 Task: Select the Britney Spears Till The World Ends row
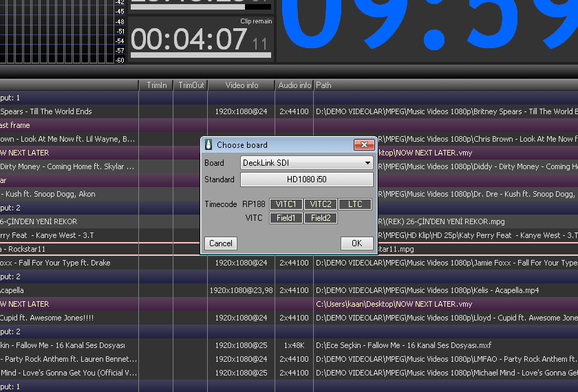tap(69, 111)
